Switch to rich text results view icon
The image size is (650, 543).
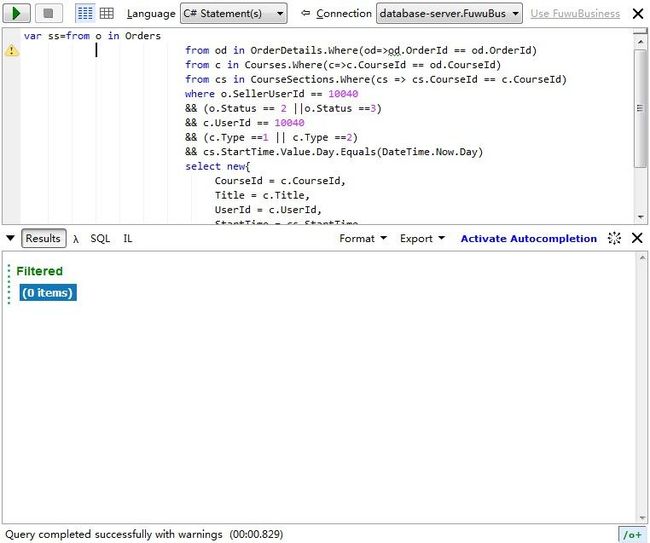[x=85, y=13]
